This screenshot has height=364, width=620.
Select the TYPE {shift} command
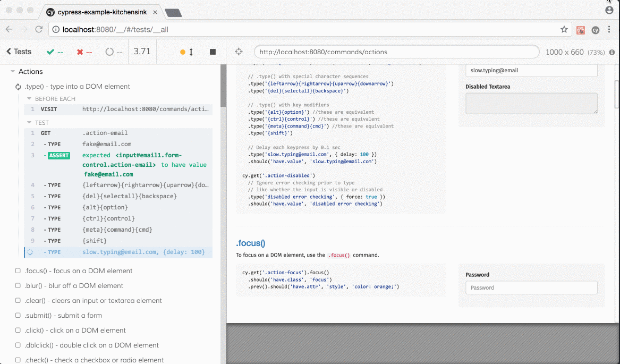(118, 241)
